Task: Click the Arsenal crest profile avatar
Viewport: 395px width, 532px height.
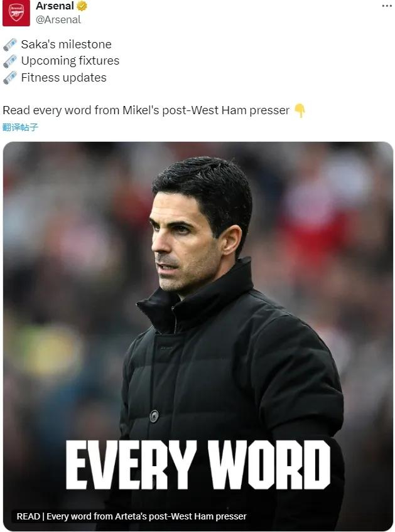Action: point(16,13)
